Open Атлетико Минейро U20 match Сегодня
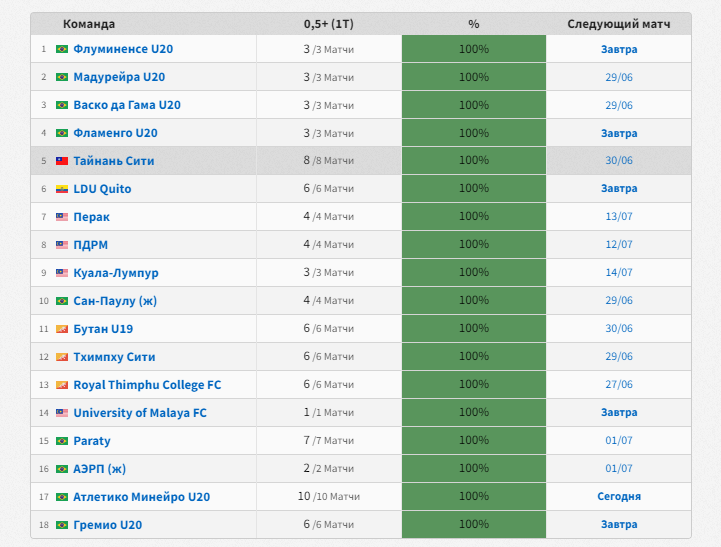Viewport: 721px width, 547px height. [619, 497]
